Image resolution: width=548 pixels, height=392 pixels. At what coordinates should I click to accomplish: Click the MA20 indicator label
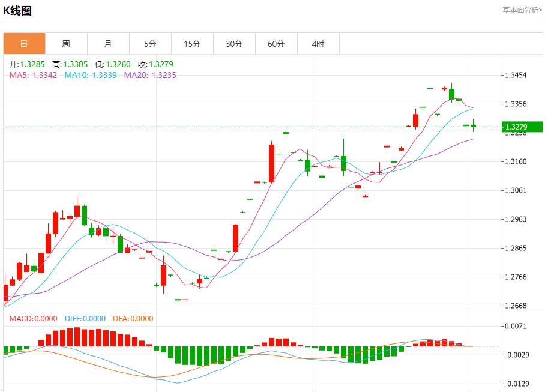[150, 75]
